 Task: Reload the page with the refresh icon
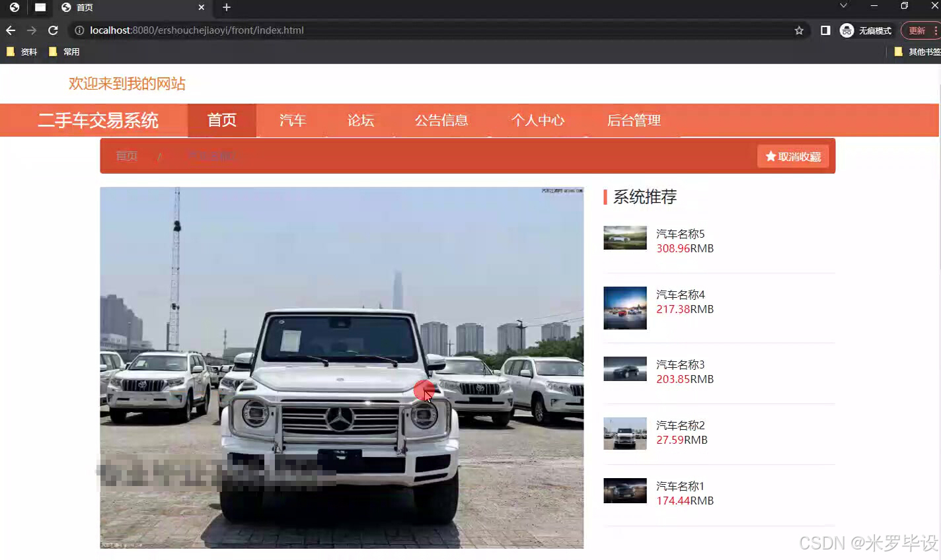pos(53,30)
